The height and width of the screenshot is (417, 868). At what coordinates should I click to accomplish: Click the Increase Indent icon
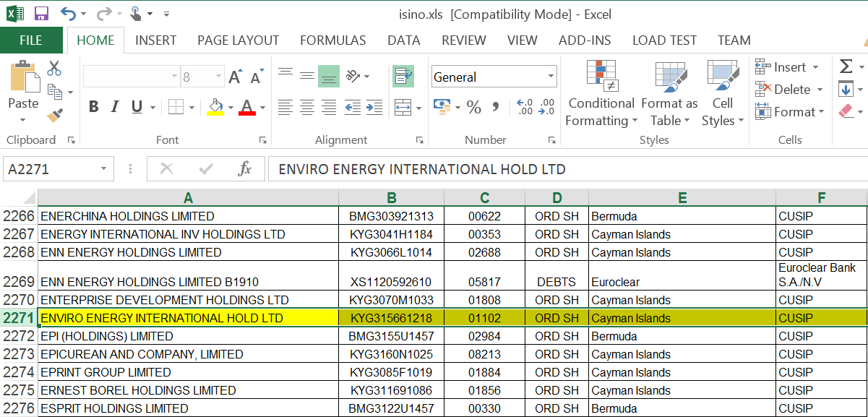[x=374, y=108]
